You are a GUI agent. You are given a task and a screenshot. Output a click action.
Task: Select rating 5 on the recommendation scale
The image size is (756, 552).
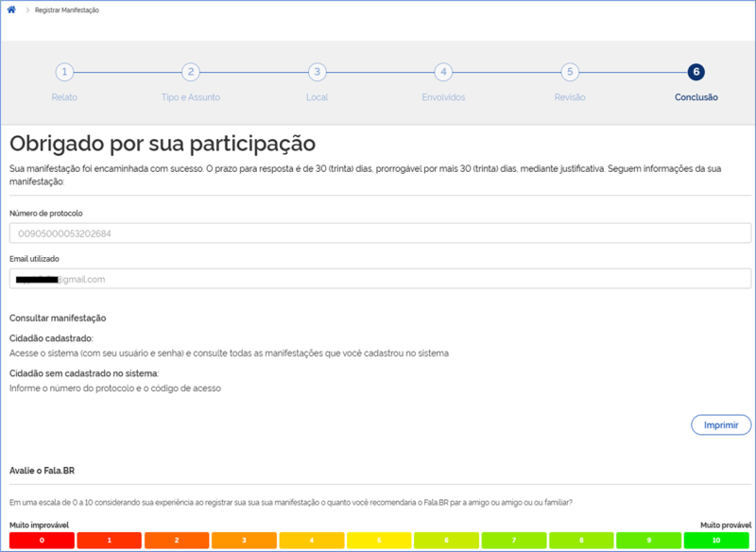click(x=378, y=541)
